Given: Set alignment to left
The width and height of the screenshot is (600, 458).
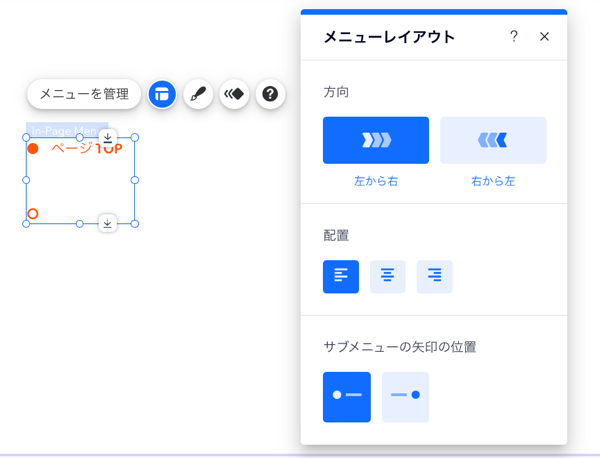Looking at the screenshot, I should pos(341,277).
